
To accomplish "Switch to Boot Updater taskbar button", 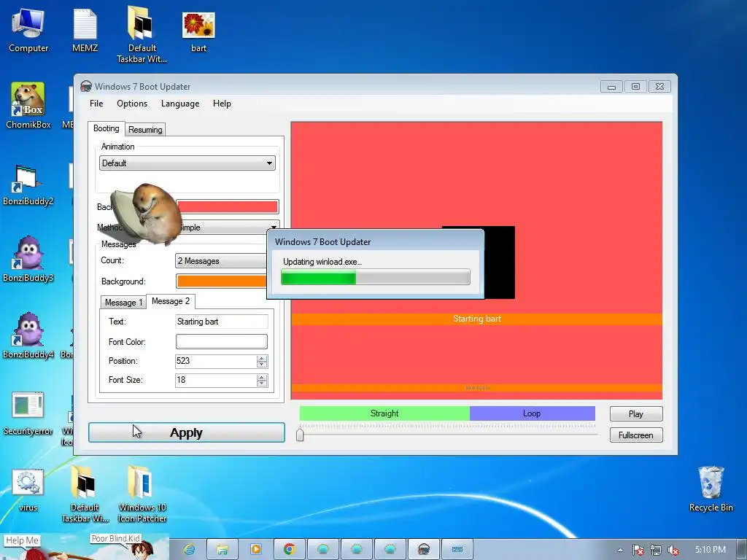I will click(424, 550).
